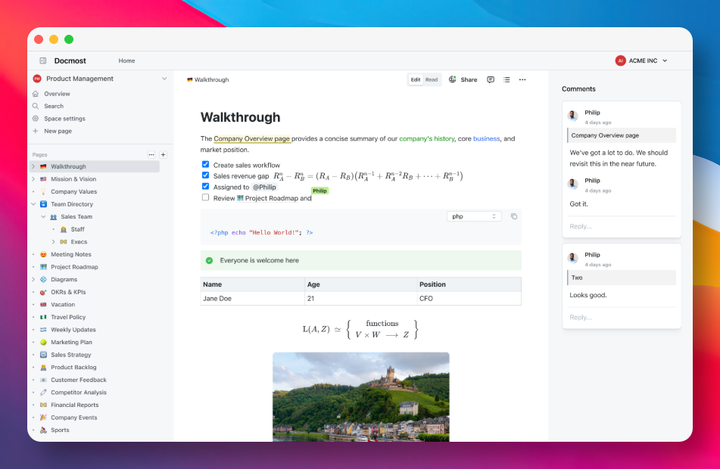Switch to Edit mode

pyautogui.click(x=416, y=79)
